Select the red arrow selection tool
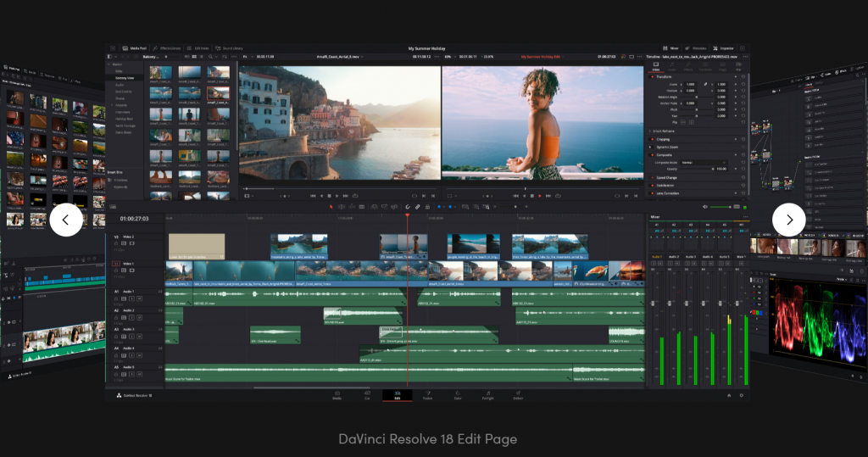The image size is (868, 457). 331,207
